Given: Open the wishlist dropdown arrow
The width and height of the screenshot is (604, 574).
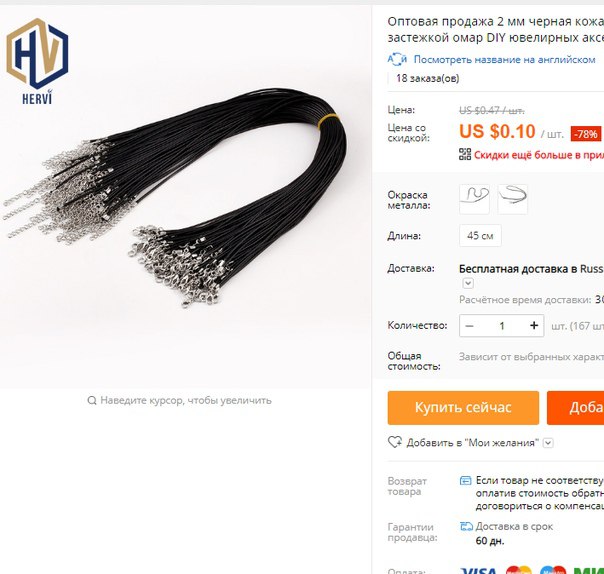Looking at the screenshot, I should [548, 443].
